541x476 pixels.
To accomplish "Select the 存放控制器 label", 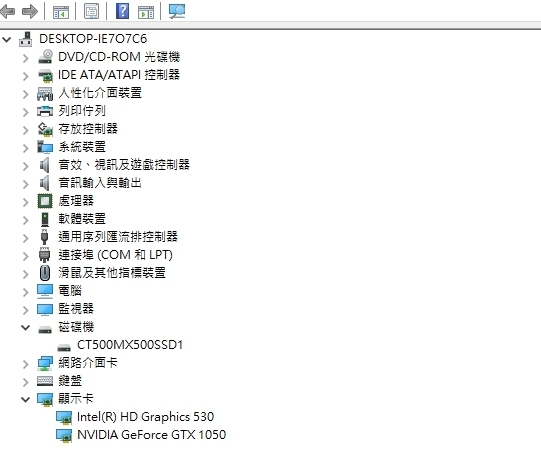I will [x=88, y=129].
